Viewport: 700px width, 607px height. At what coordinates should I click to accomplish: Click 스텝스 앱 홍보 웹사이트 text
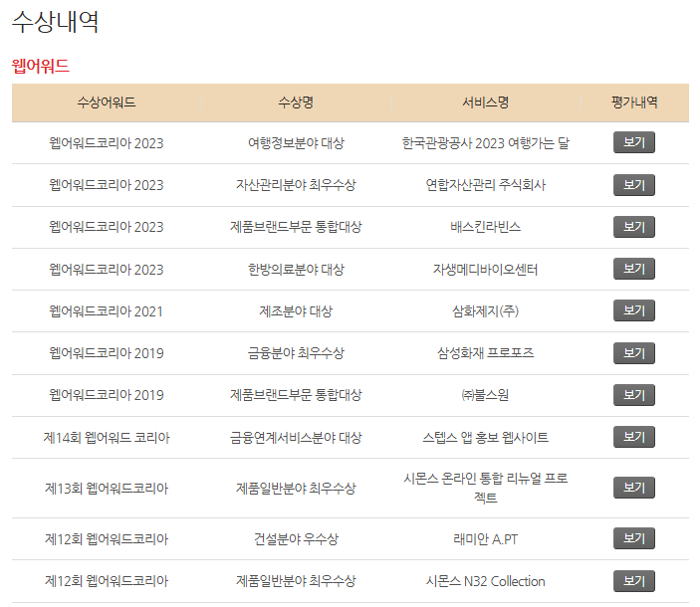(485, 438)
